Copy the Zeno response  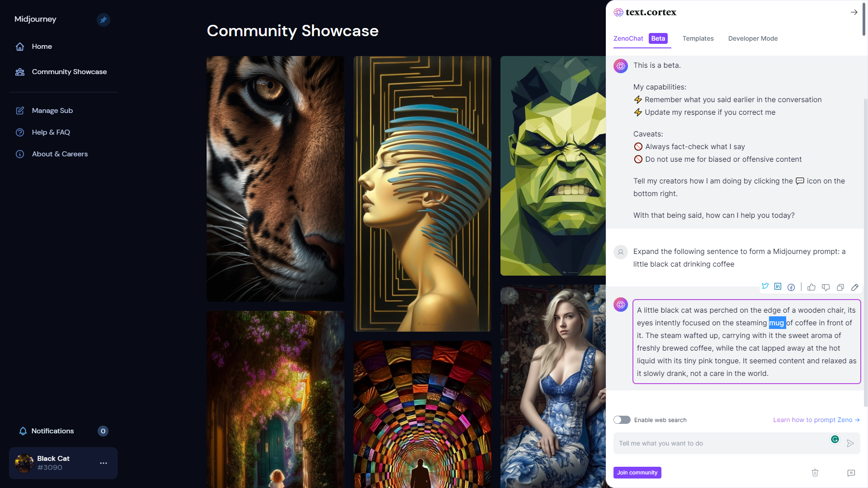840,287
